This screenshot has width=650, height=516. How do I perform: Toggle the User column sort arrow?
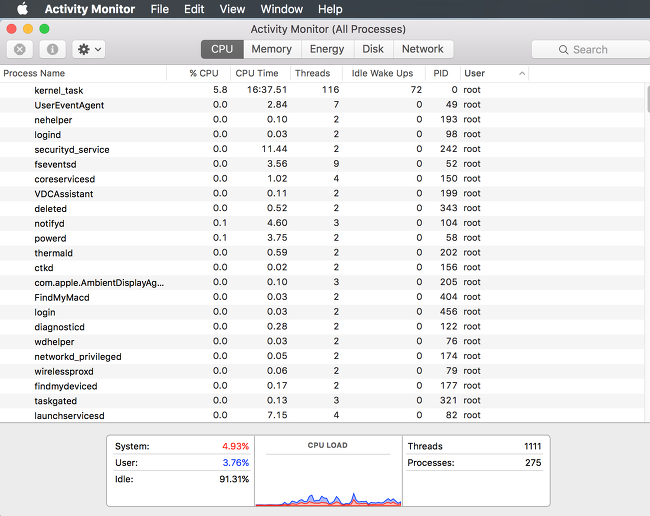(522, 73)
